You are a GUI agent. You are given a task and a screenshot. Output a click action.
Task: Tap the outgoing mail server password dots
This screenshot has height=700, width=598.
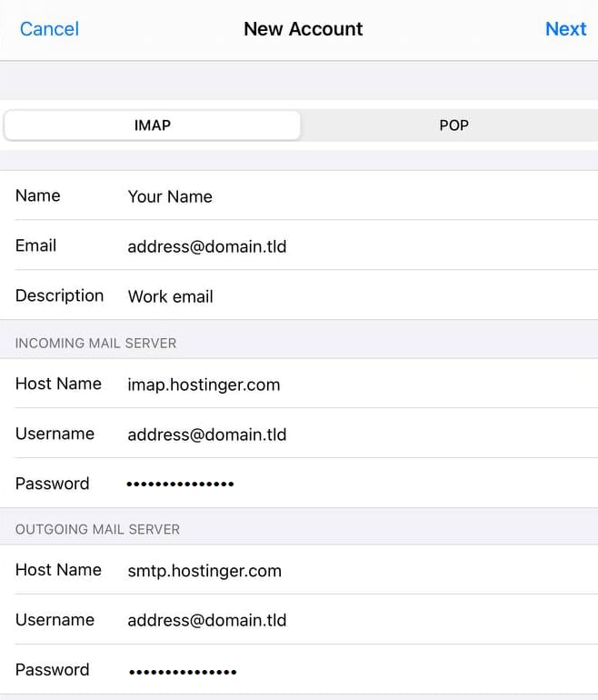coord(182,671)
